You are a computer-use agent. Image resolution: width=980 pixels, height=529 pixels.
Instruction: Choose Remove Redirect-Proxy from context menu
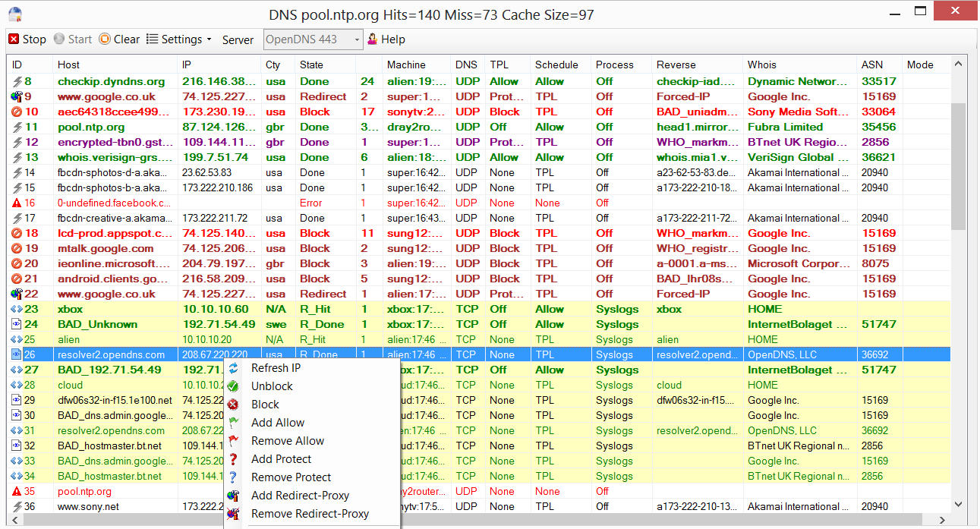coord(310,514)
